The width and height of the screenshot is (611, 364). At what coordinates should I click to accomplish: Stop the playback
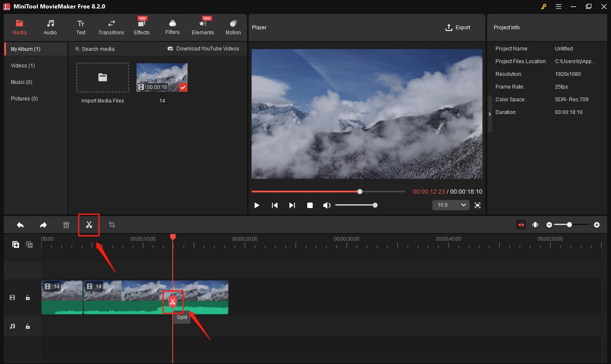coord(310,205)
